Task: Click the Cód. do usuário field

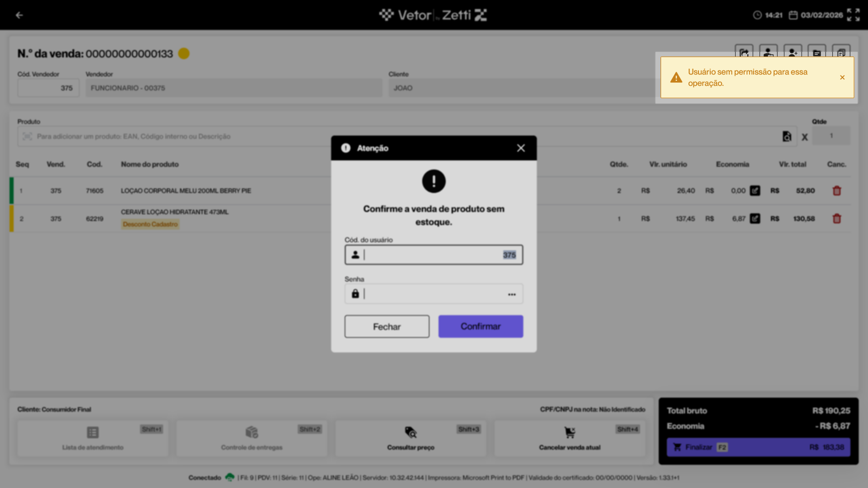Action: [x=433, y=255]
